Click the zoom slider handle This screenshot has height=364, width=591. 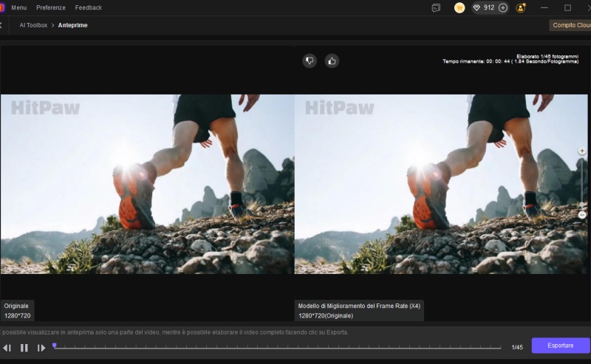[x=582, y=205]
